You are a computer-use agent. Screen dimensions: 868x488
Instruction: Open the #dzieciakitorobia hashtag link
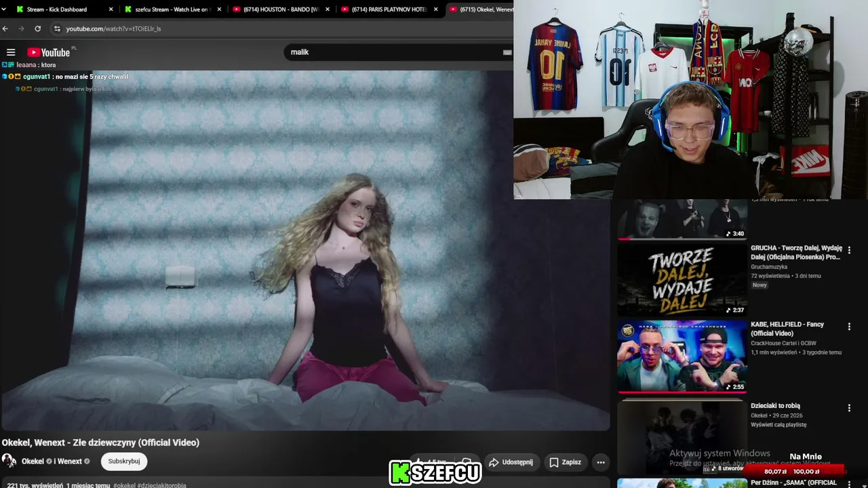[x=161, y=485]
